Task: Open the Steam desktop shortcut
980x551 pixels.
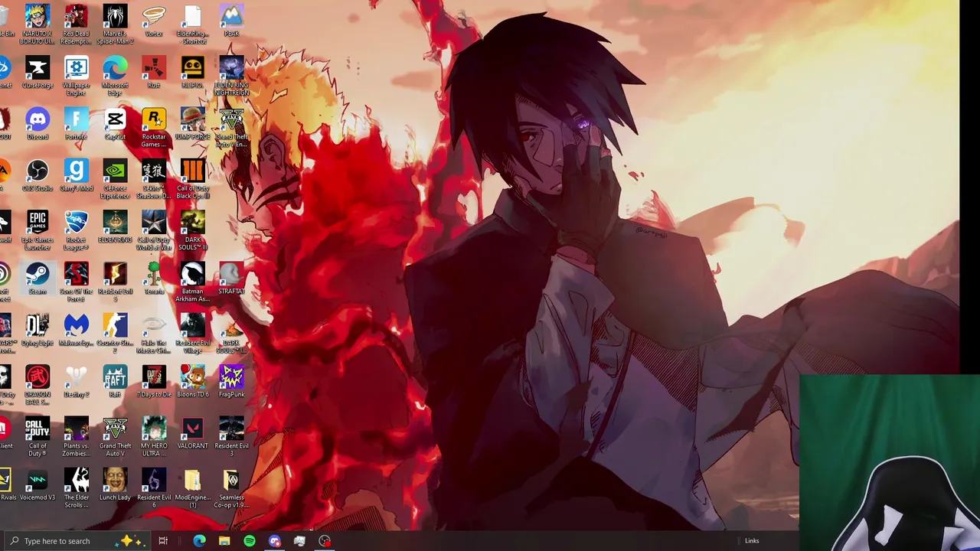Action: tap(38, 279)
